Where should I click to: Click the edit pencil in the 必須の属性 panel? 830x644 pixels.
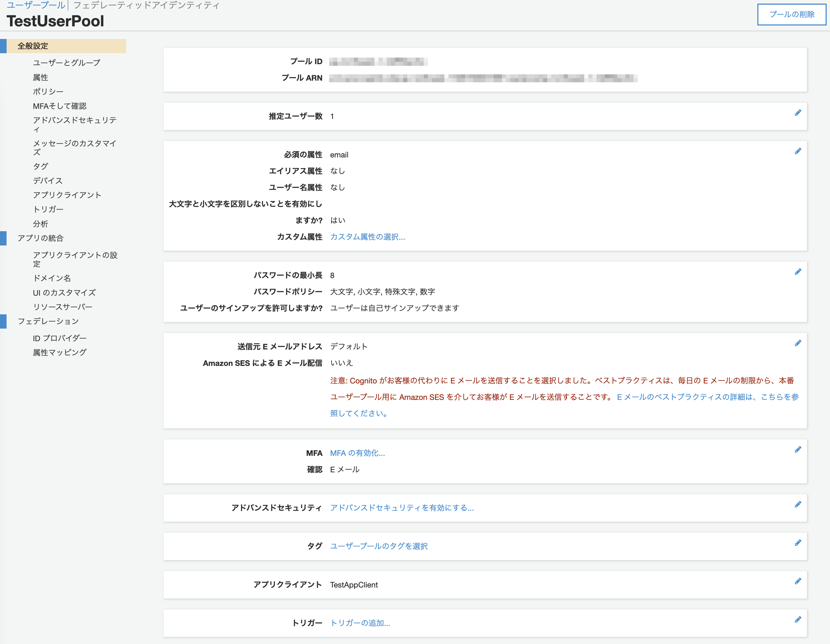pos(798,151)
